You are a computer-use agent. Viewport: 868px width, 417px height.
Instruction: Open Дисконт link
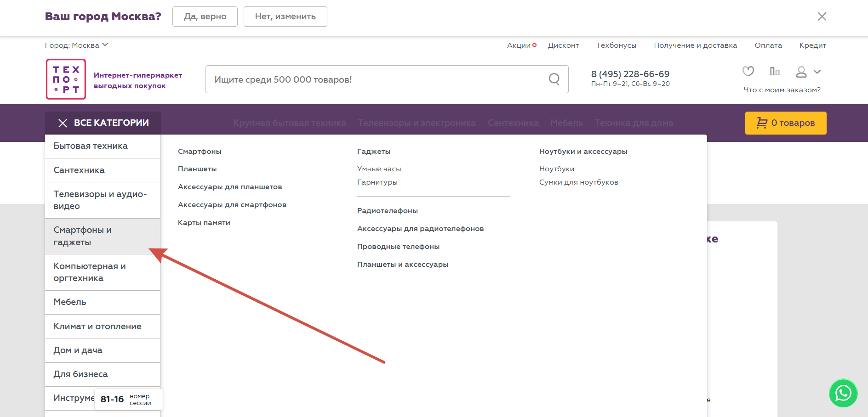pos(563,45)
